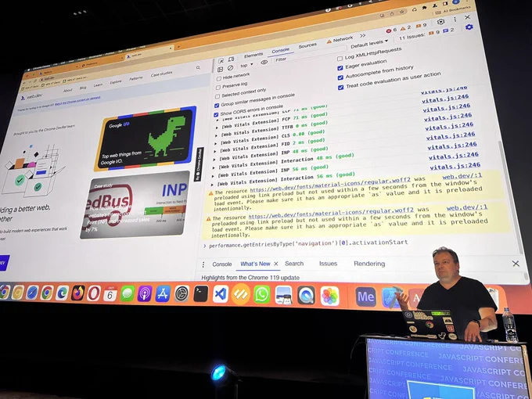Expand the CLS 0.00 log entry
Image resolution: width=532 pixels, height=399 pixels.
[216, 143]
